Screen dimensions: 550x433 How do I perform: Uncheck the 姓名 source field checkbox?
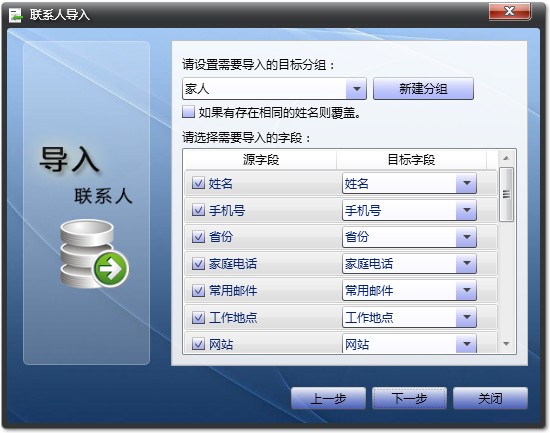click(198, 183)
